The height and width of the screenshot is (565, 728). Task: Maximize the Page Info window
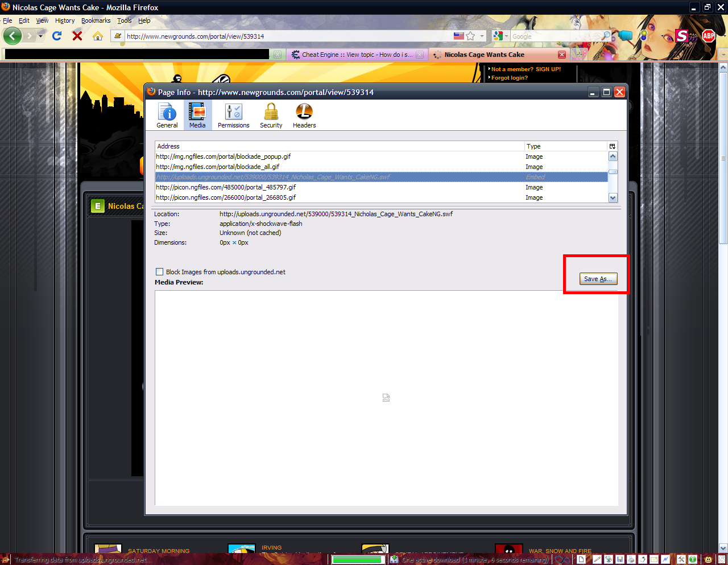tap(606, 92)
